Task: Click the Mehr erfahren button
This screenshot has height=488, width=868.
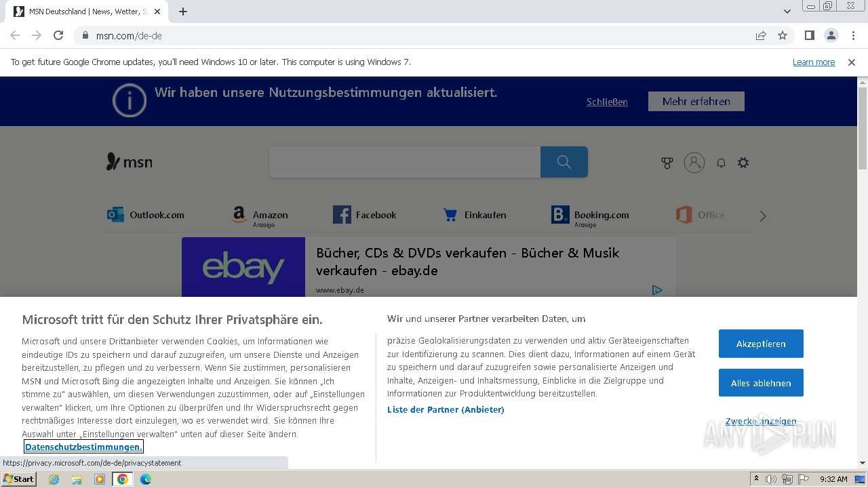Action: (696, 101)
